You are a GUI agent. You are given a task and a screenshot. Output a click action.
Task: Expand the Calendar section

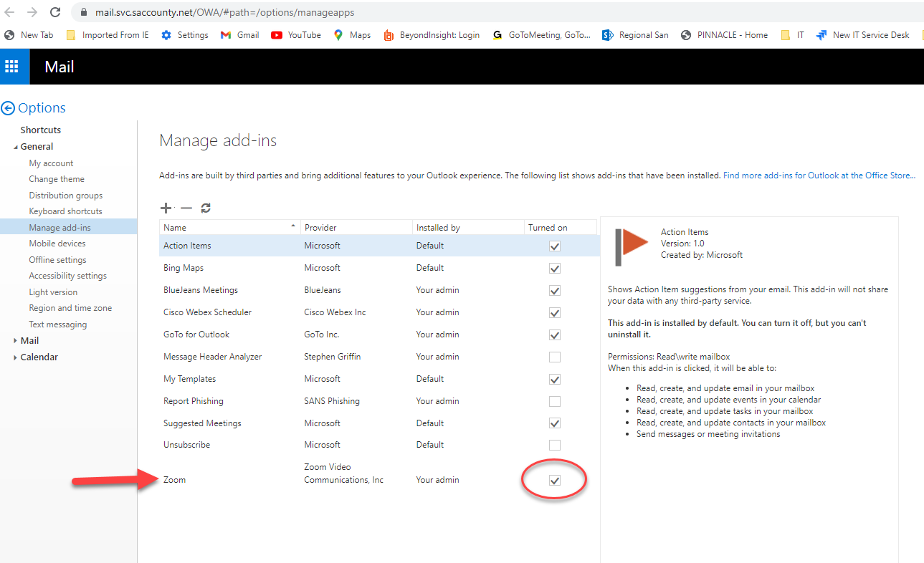[x=16, y=357]
